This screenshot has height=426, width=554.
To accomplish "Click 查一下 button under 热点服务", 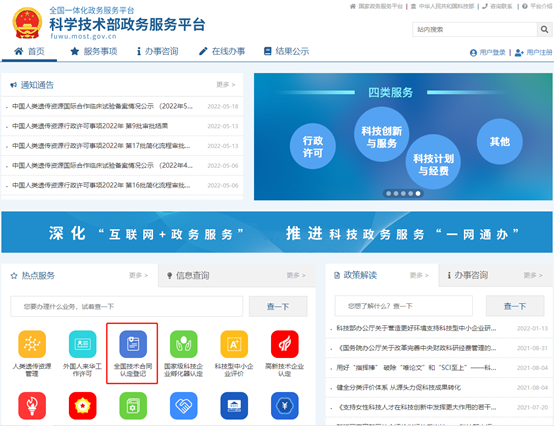I will point(278,306).
